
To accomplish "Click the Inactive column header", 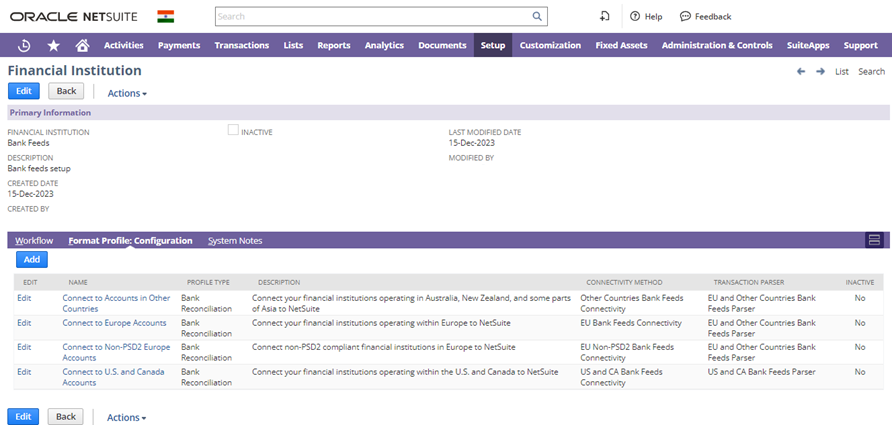I will click(860, 282).
